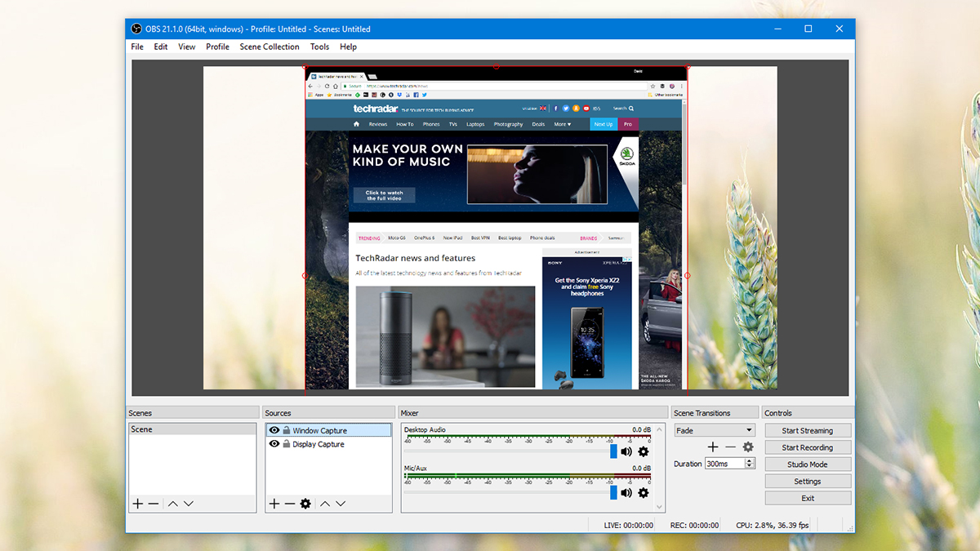Viewport: 980px width, 551px height.
Task: Click the Exit button
Action: coord(808,498)
